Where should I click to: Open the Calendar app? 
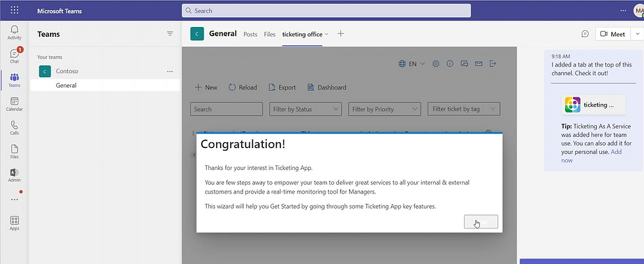click(x=14, y=103)
